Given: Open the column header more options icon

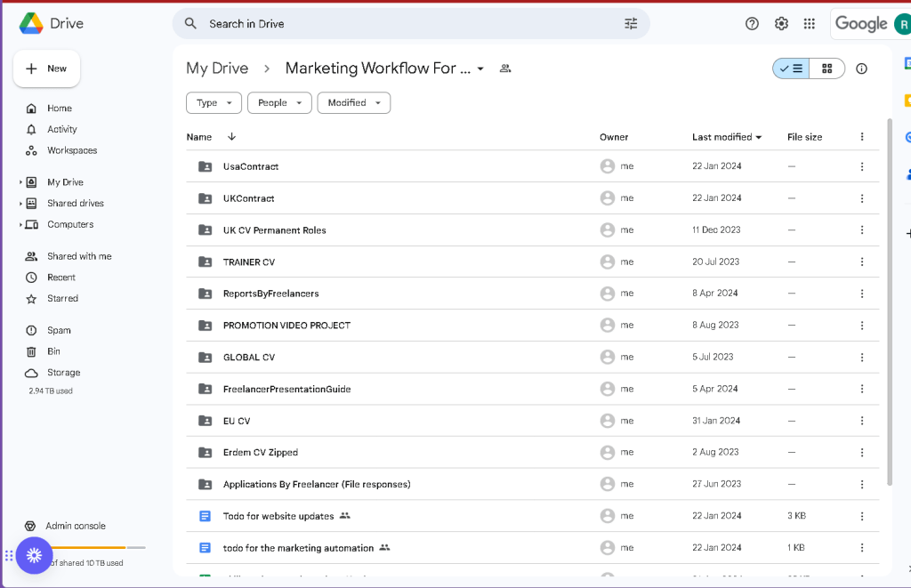Looking at the screenshot, I should coord(861,137).
